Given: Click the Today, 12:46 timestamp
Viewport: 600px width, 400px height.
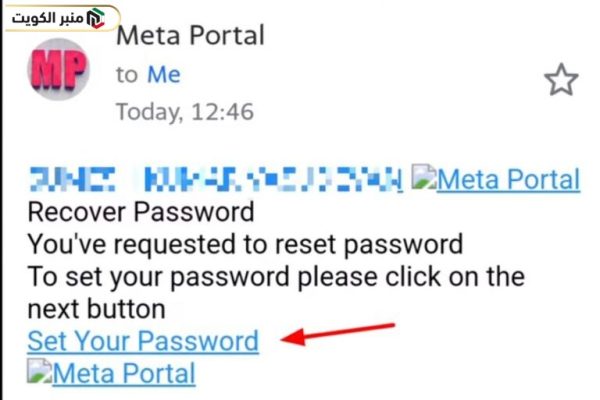Looking at the screenshot, I should 185,112.
